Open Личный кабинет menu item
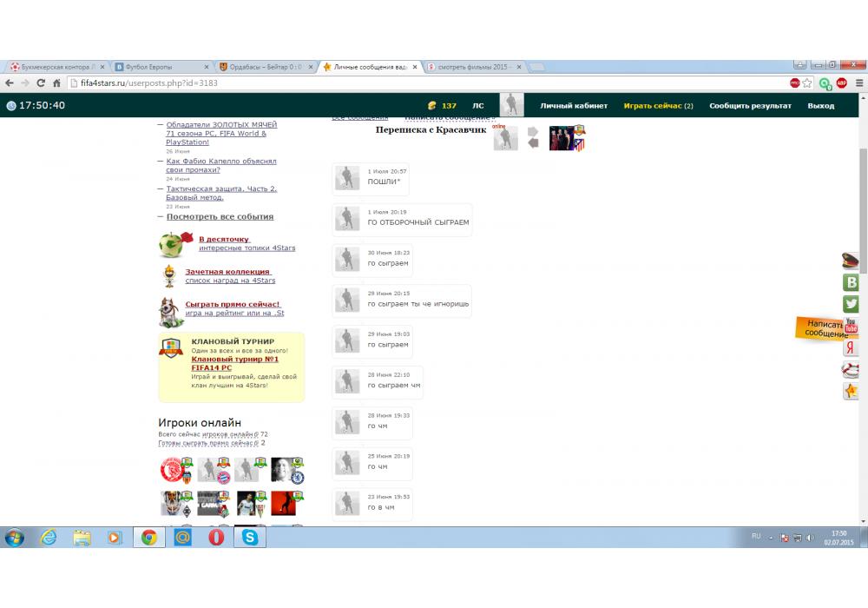The image size is (868, 608). (574, 106)
